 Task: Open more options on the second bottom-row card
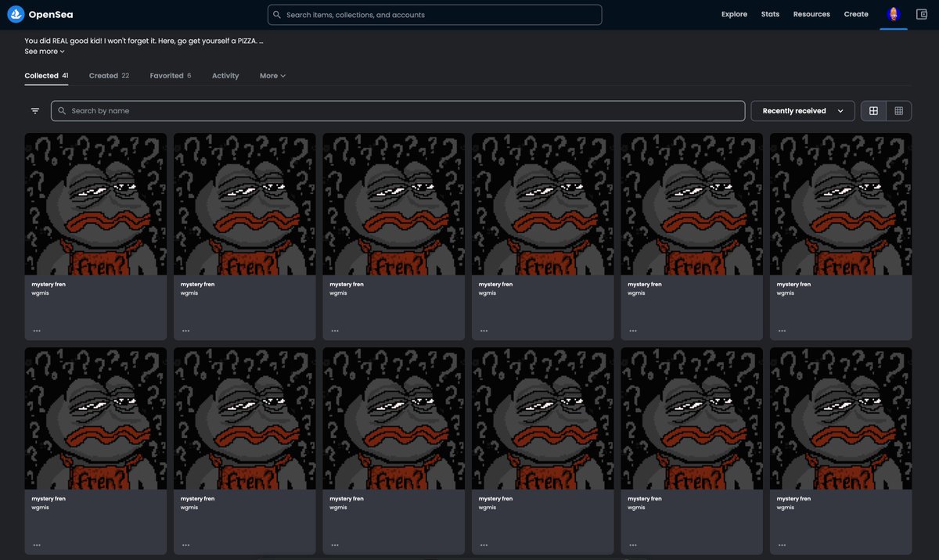[185, 544]
